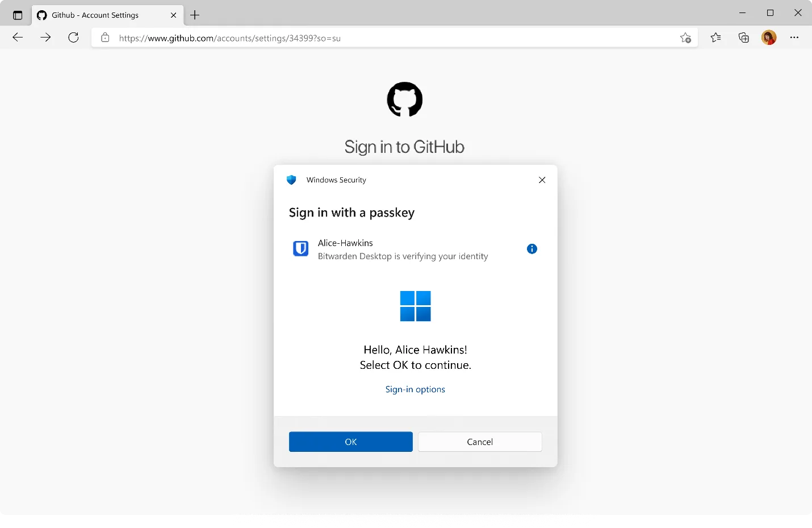
Task: Open the browser settings menu
Action: [794, 38]
